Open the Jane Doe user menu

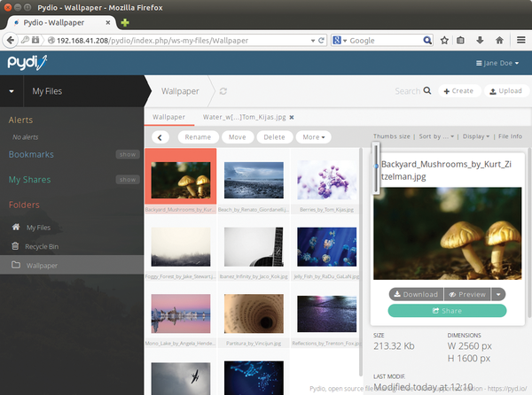coord(497,63)
